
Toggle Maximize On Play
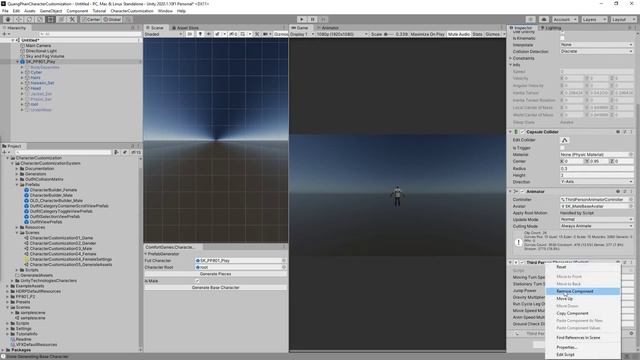427,34
